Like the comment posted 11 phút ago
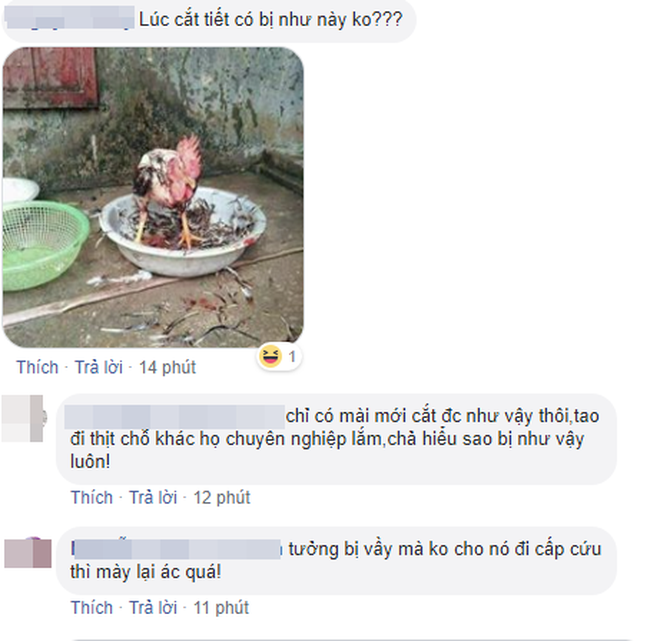 pyautogui.click(x=92, y=608)
